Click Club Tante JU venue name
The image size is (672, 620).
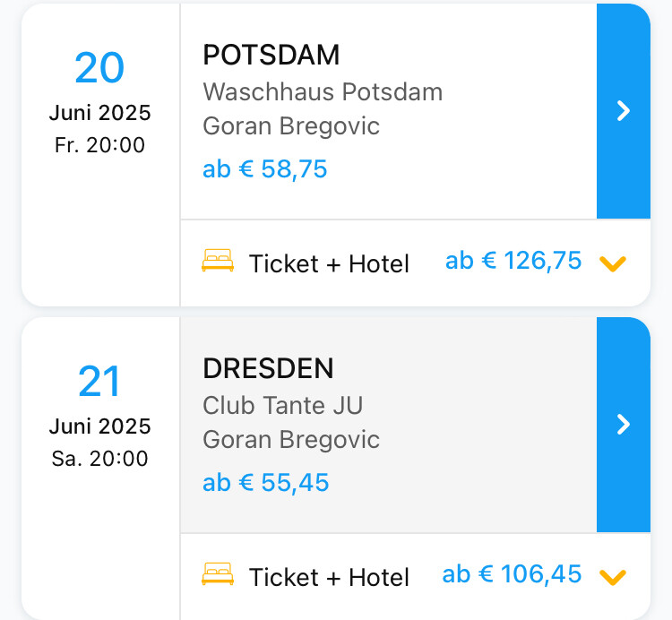[283, 405]
